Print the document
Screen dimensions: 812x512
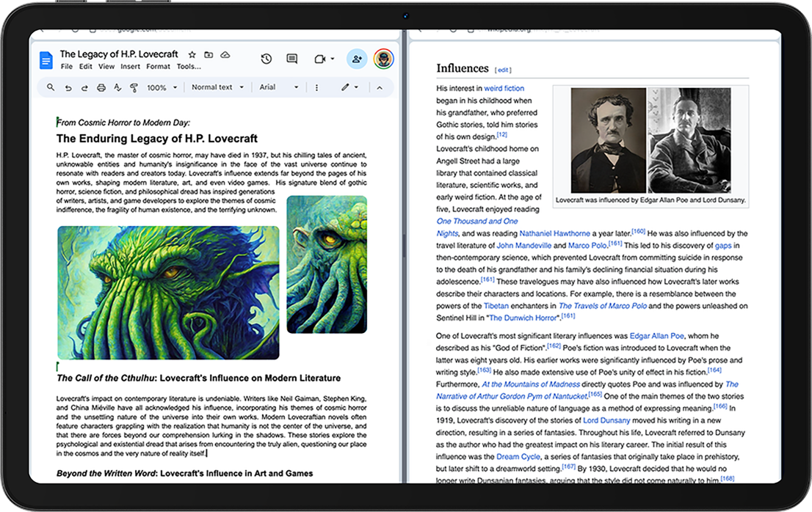[x=101, y=88]
